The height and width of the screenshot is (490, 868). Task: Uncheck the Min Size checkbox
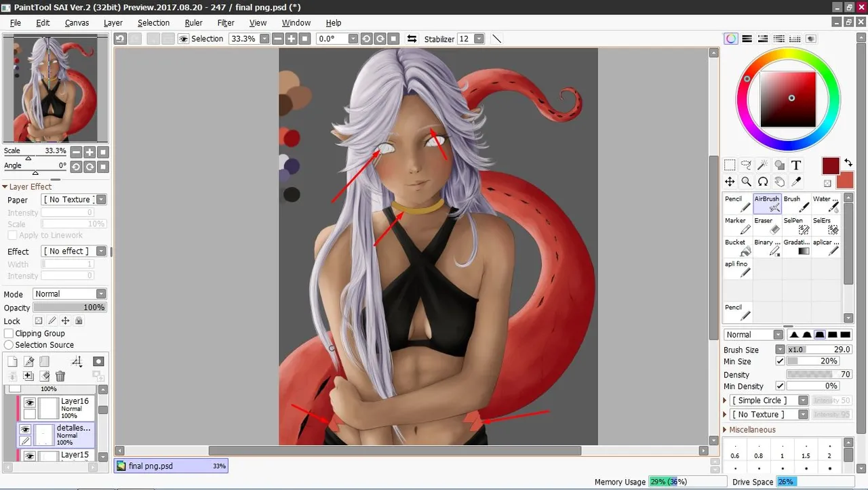click(780, 362)
